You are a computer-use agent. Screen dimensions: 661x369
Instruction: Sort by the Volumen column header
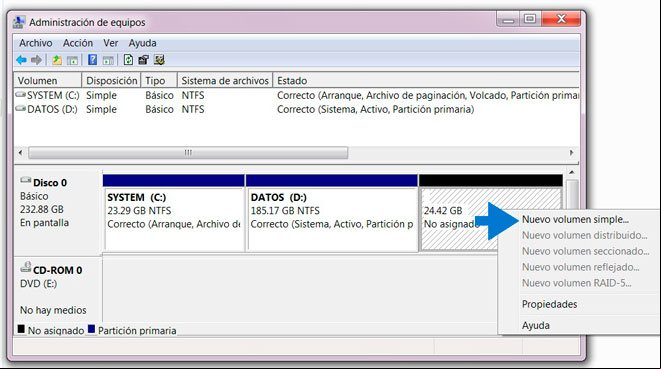(x=48, y=80)
